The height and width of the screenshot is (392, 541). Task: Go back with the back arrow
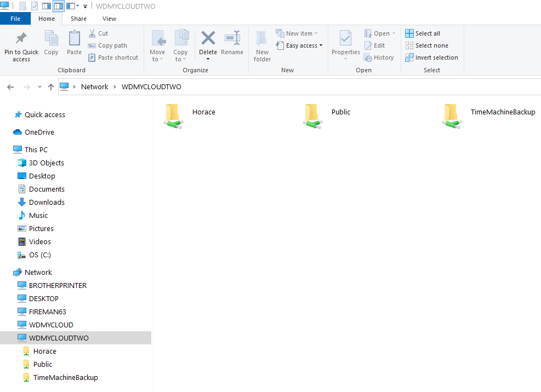tap(10, 87)
